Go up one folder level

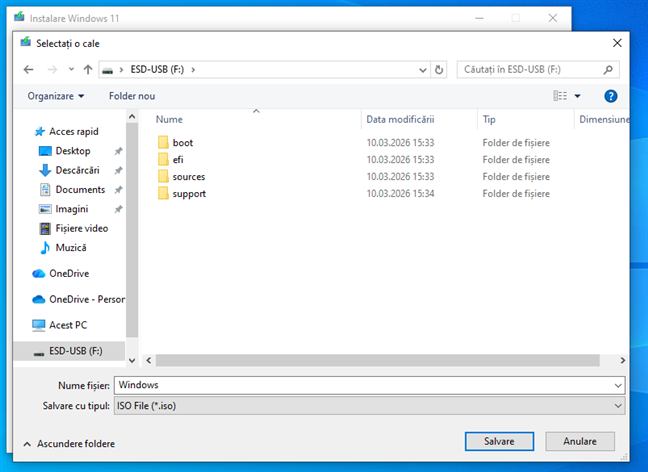point(88,69)
